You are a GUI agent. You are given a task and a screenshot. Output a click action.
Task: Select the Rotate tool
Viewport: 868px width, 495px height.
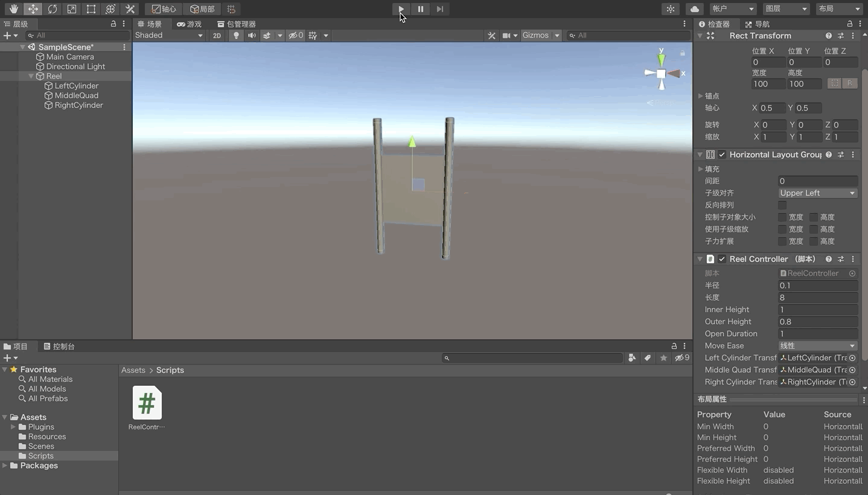[x=53, y=9]
